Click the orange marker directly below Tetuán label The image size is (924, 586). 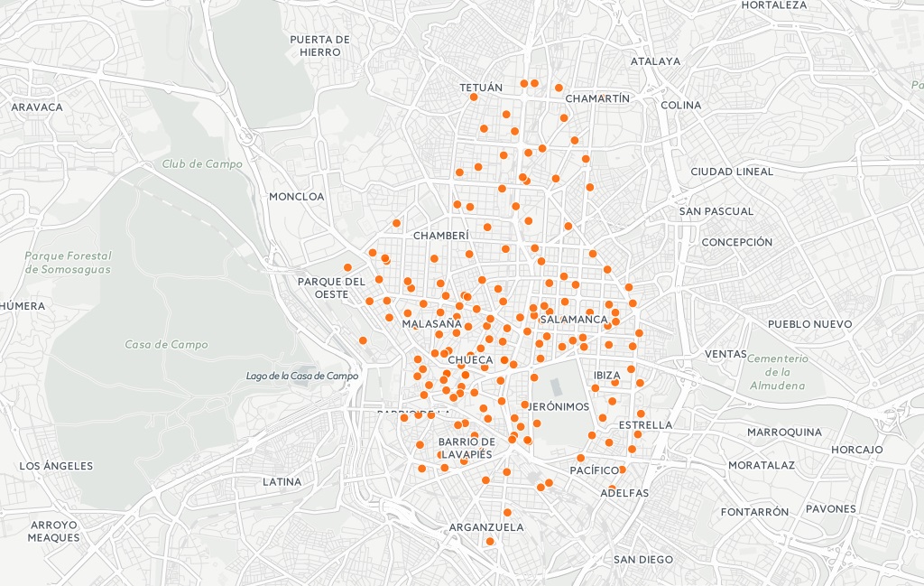474,97
